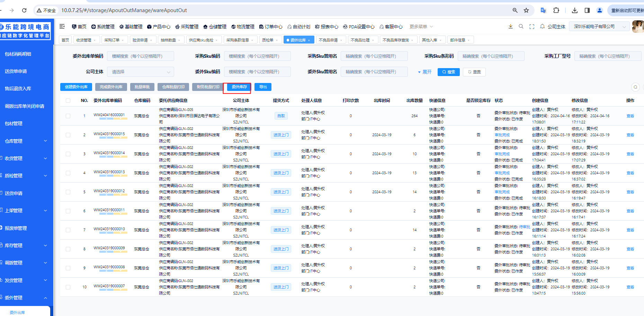The width and height of the screenshot is (644, 316).
Task: Open the 仓储管理 top menu
Action: coord(215,27)
